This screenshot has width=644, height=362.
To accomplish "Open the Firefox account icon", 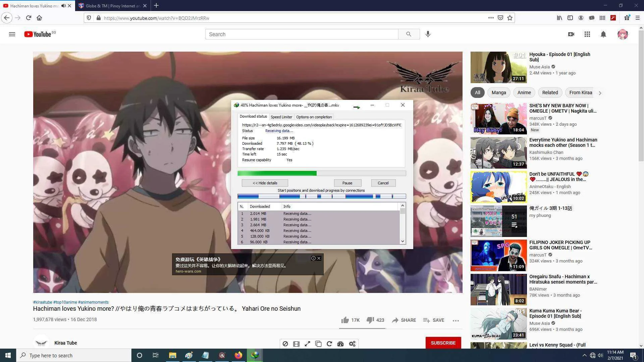I will tap(581, 18).
